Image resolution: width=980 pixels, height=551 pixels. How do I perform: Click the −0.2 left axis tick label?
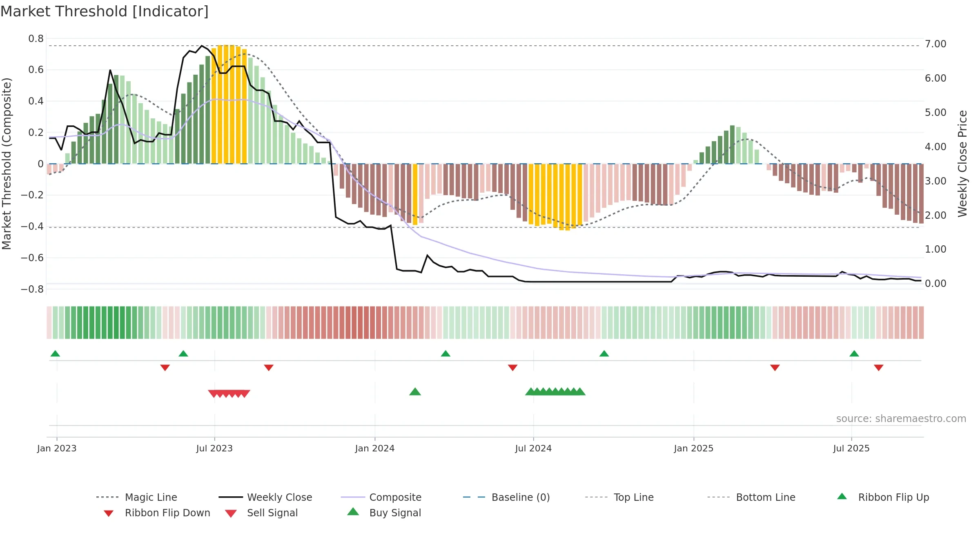pos(32,195)
